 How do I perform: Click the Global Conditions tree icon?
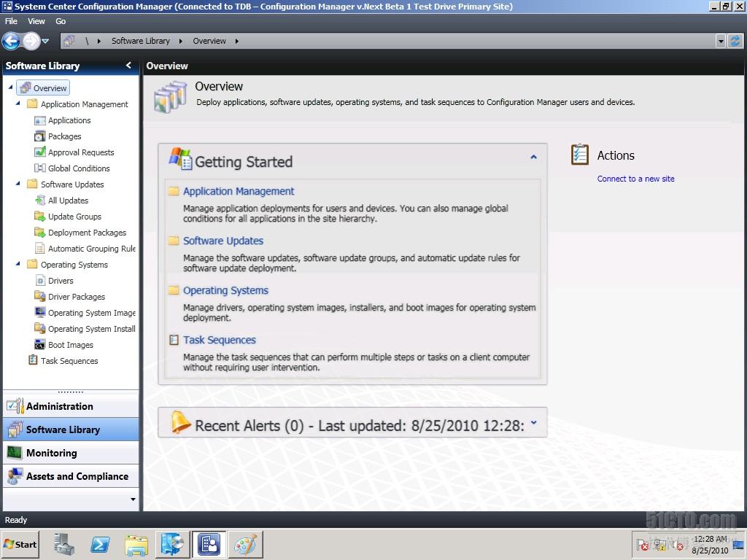[40, 168]
